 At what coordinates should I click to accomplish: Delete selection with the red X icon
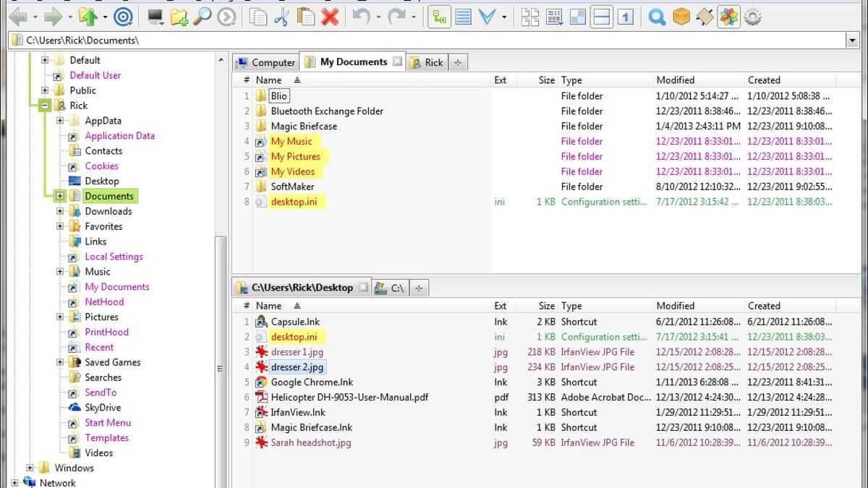pyautogui.click(x=330, y=17)
